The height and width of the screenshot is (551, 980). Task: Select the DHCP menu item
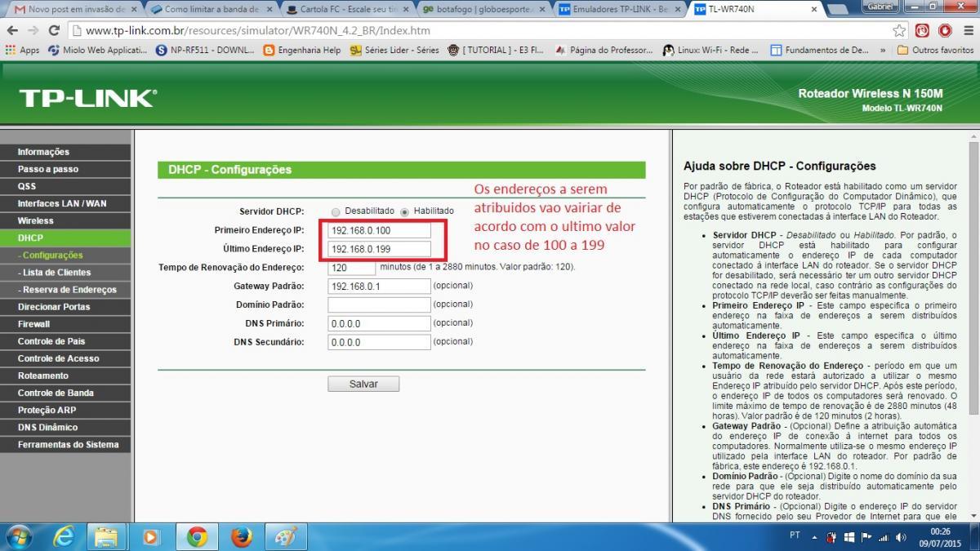tap(65, 238)
